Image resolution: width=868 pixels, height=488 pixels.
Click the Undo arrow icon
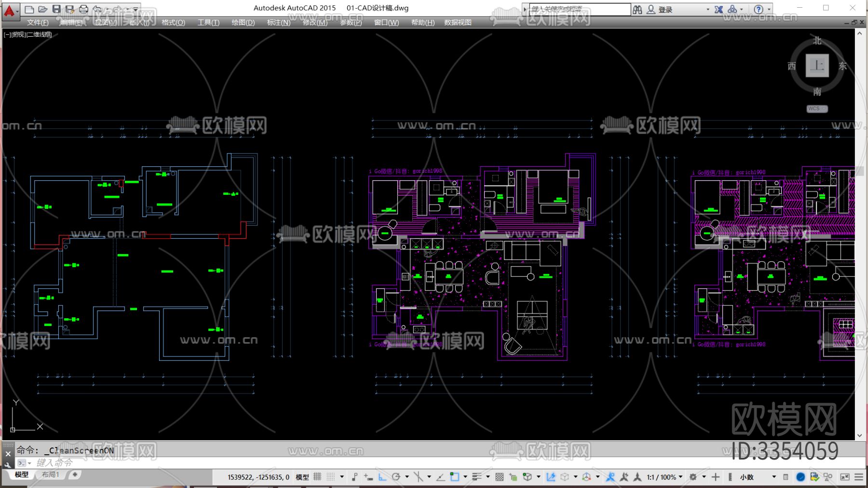click(x=97, y=9)
